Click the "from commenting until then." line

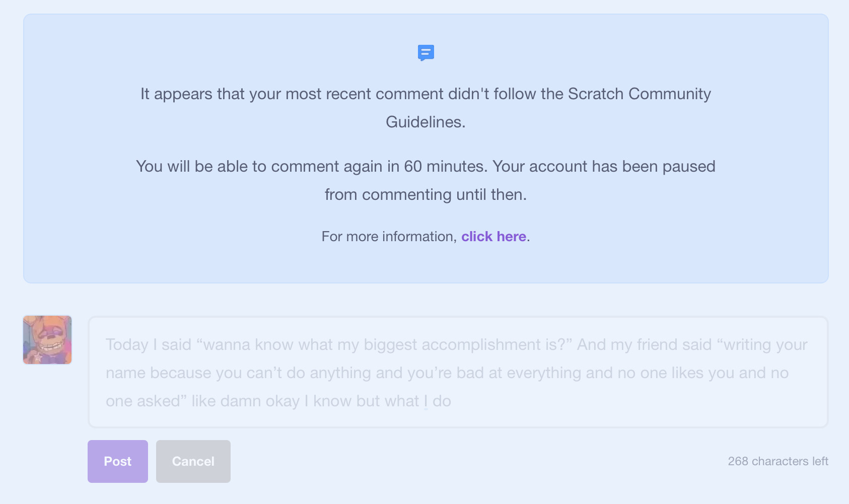[426, 195]
